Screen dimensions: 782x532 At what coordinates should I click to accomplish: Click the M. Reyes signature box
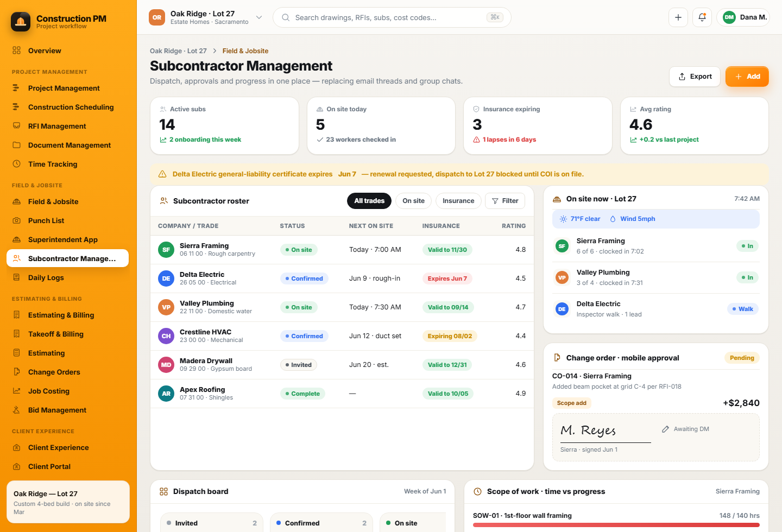656,438
